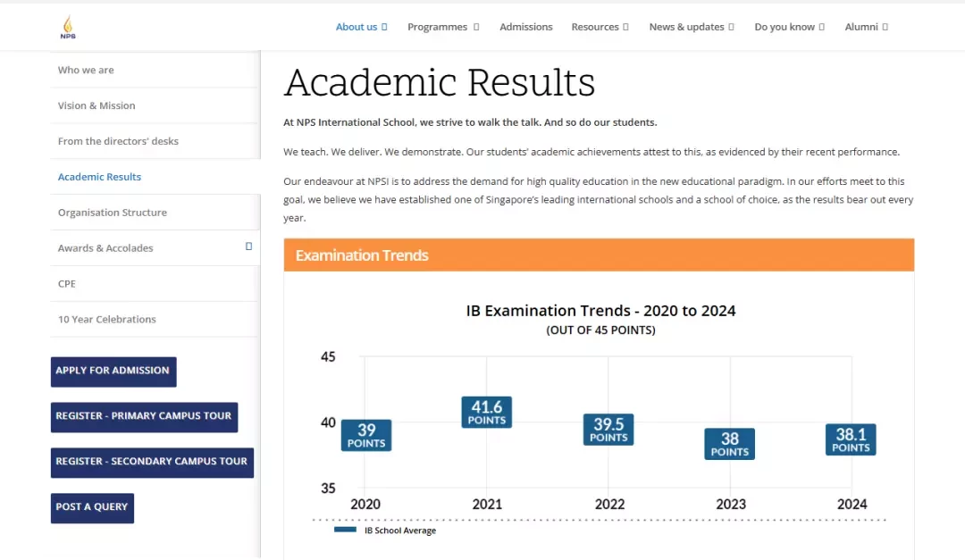Viewport: 965px width, 560px height.
Task: Click the 39 Points marker for 2020
Action: click(366, 436)
